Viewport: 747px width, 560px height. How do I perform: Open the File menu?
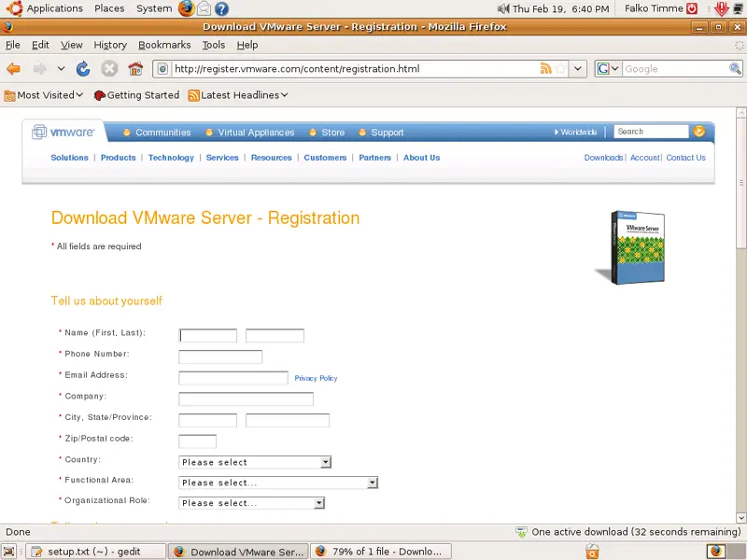pos(13,45)
